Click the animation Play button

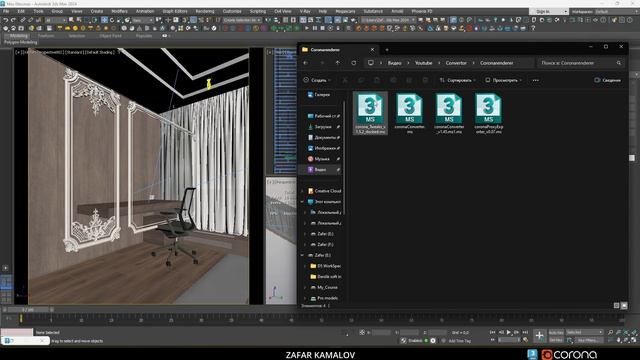(509, 333)
